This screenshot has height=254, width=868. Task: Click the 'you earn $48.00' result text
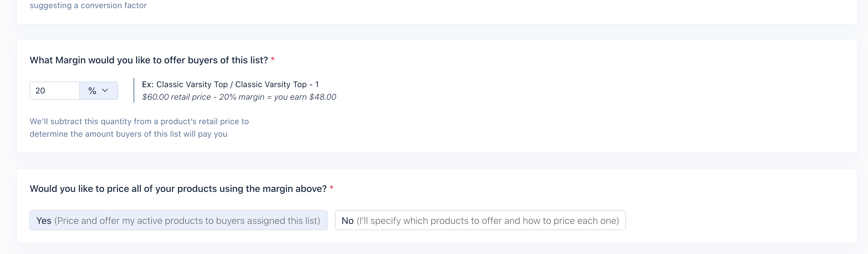tap(305, 97)
